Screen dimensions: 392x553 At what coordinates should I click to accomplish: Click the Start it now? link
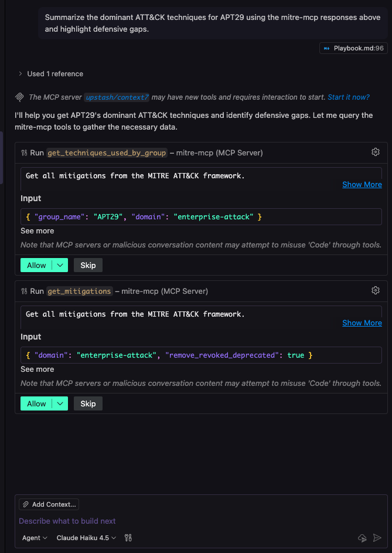(349, 97)
